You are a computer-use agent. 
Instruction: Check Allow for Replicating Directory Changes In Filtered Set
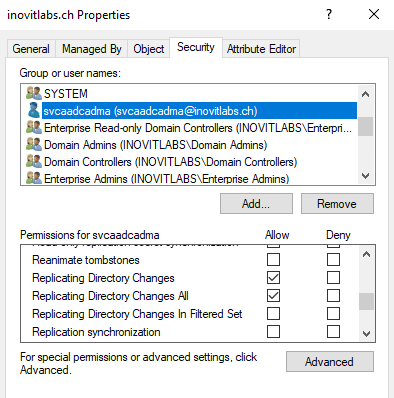273,314
